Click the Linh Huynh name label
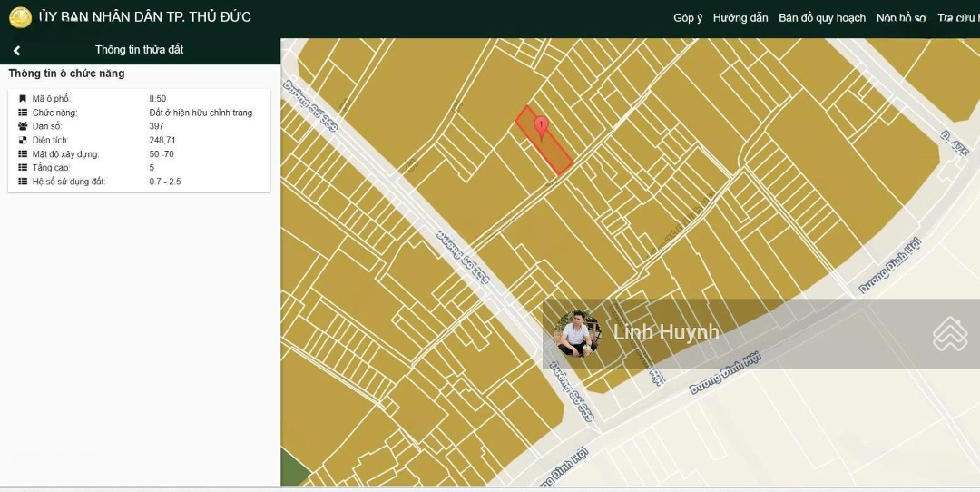The image size is (980, 492). [666, 332]
